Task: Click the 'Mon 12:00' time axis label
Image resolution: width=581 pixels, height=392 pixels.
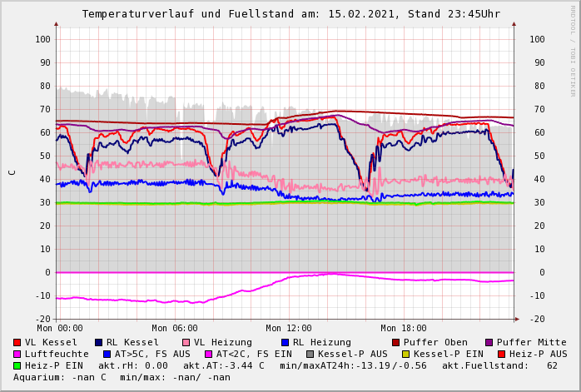Action: point(289,328)
